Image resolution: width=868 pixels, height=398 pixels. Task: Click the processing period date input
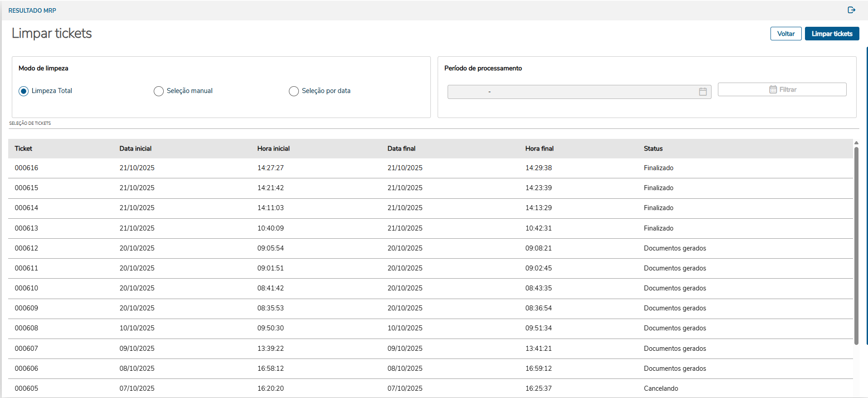click(571, 92)
